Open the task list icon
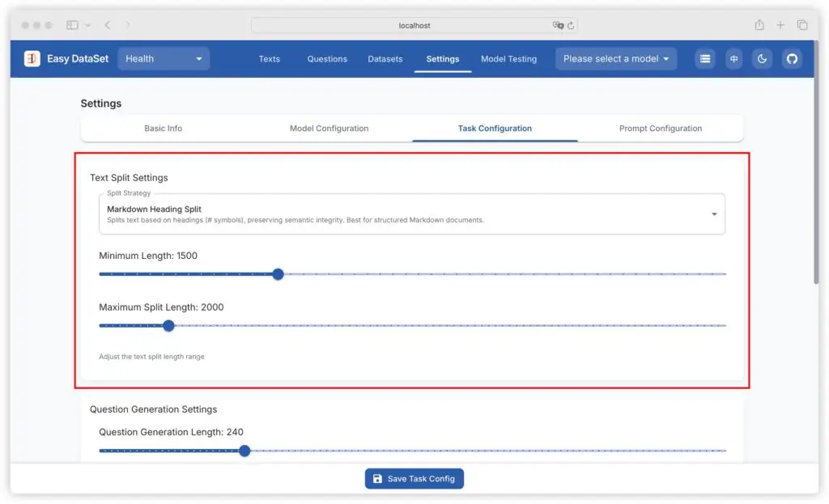Viewport: 829px width, 504px height. 704,58
